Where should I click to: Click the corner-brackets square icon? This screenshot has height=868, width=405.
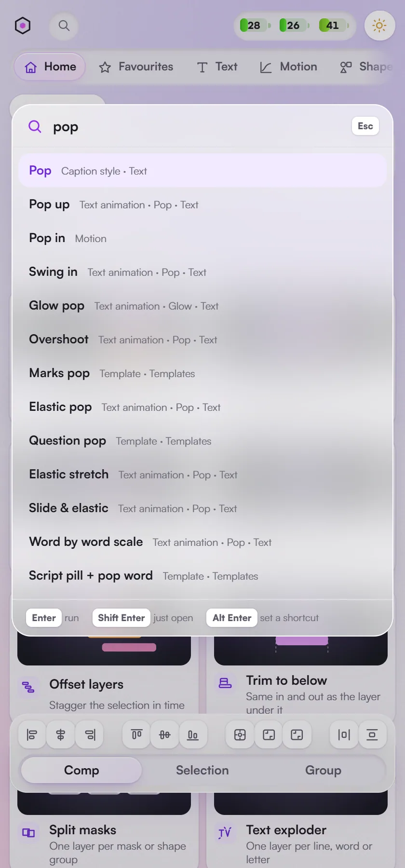[x=269, y=735]
